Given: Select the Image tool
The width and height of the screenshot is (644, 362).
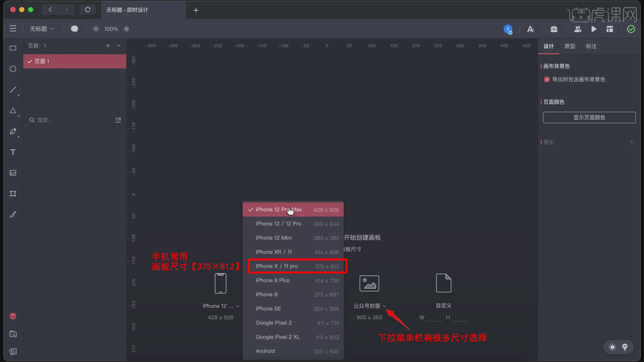Looking at the screenshot, I should tap(13, 173).
